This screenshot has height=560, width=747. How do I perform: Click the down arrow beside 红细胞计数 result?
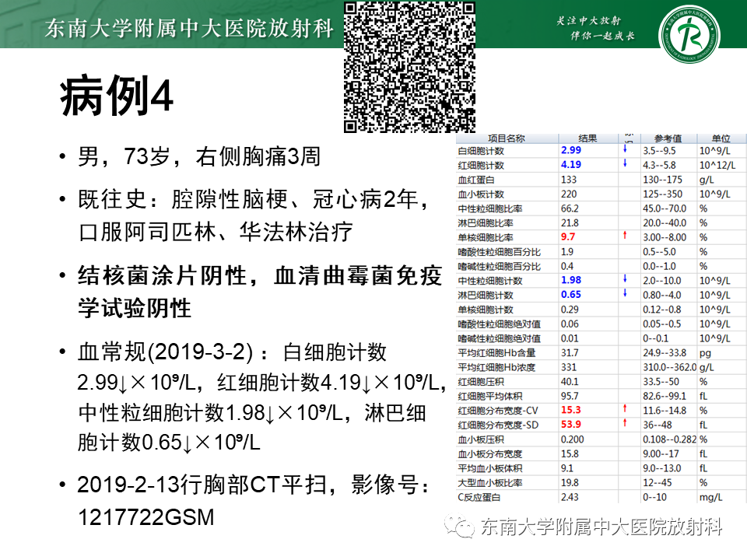coord(625,164)
